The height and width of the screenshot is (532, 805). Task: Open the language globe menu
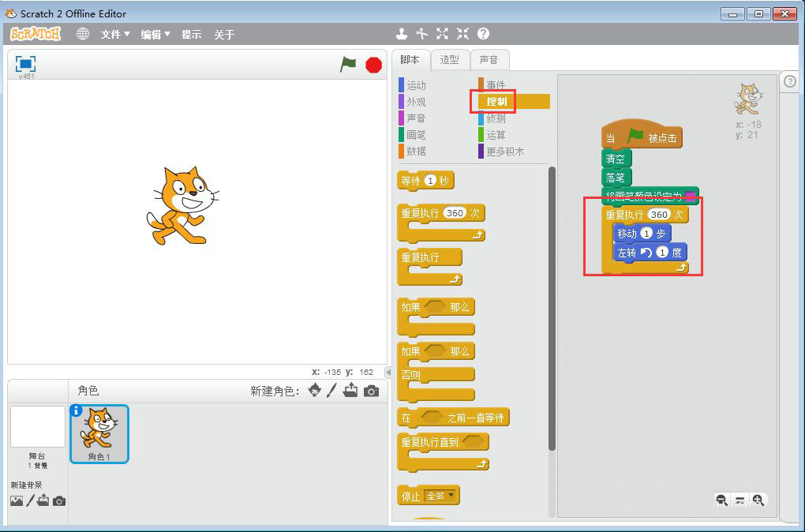click(83, 34)
